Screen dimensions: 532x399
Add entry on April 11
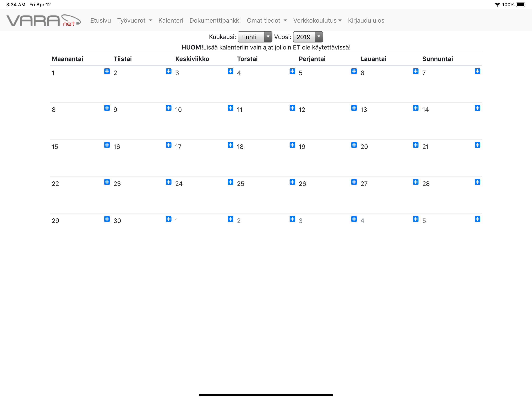coord(292,108)
